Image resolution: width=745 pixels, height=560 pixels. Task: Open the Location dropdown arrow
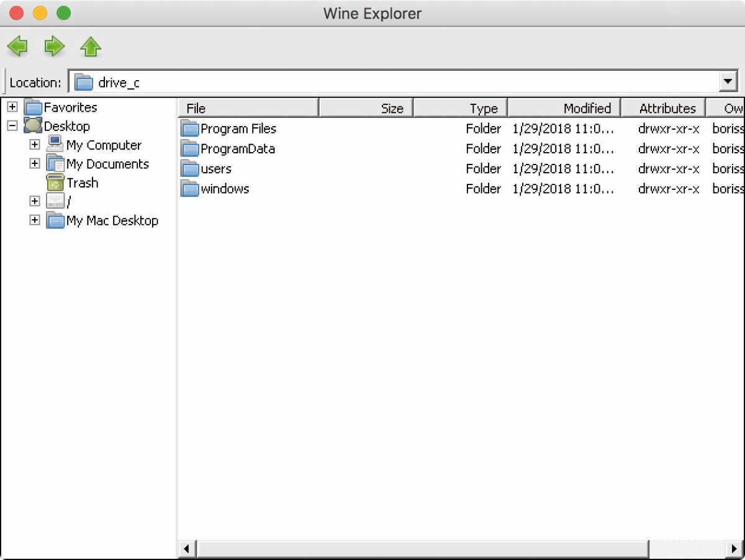pyautogui.click(x=728, y=82)
